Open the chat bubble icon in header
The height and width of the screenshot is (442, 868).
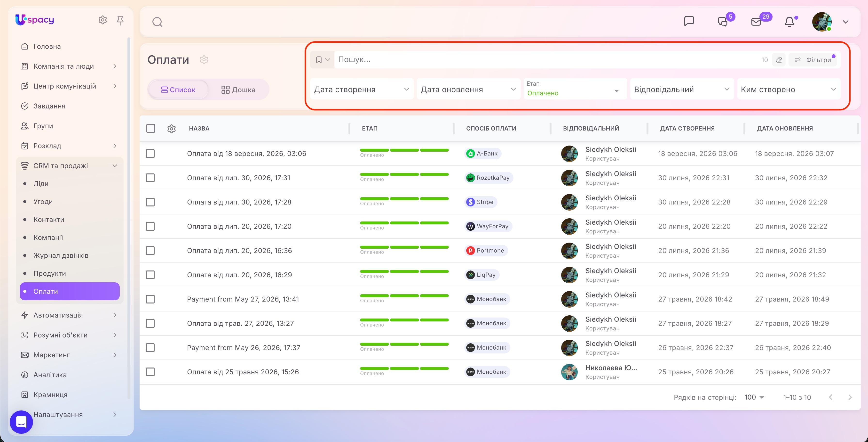click(x=689, y=21)
